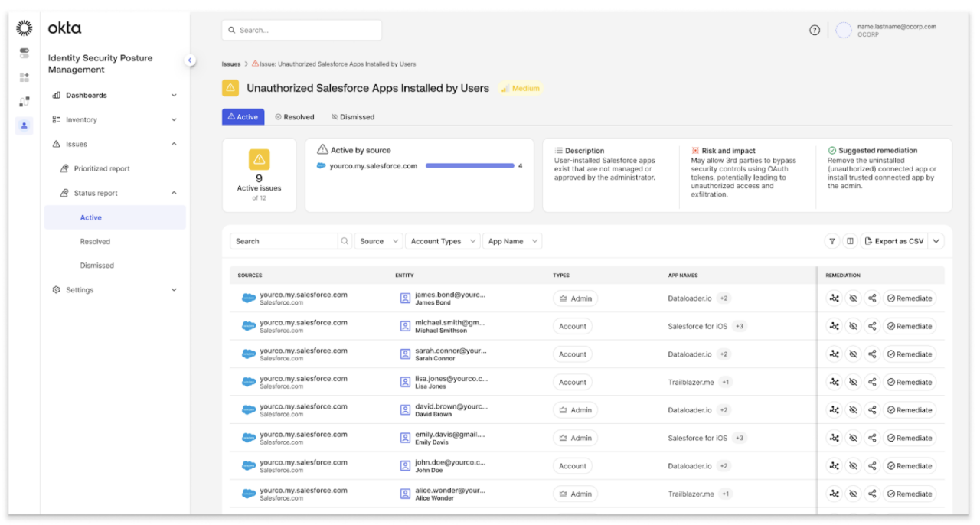Expand the App Name dropdown

512,240
